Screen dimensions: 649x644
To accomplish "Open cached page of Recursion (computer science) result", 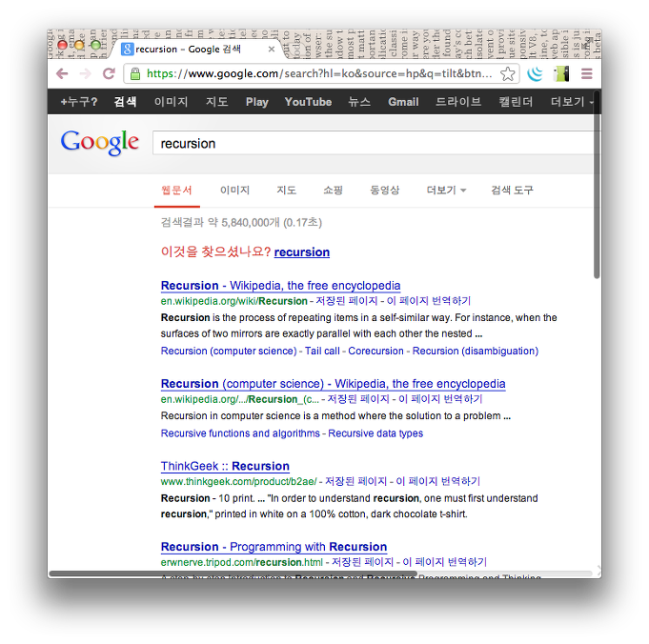I will pos(358,399).
